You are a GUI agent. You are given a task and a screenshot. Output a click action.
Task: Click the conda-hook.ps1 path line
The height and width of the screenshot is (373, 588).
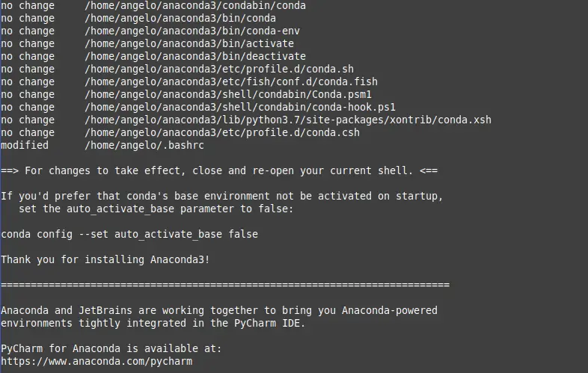pos(240,108)
